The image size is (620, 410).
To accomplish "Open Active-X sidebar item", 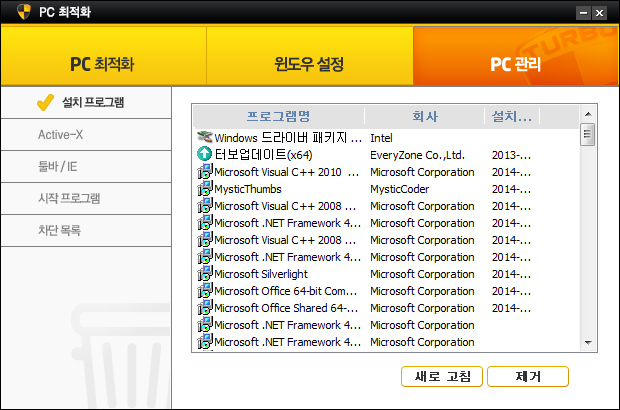I will 86,135.
